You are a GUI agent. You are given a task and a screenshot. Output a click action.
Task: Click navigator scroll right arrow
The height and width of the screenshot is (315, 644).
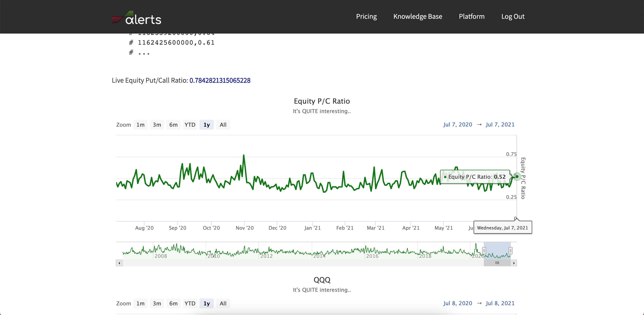pyautogui.click(x=514, y=263)
